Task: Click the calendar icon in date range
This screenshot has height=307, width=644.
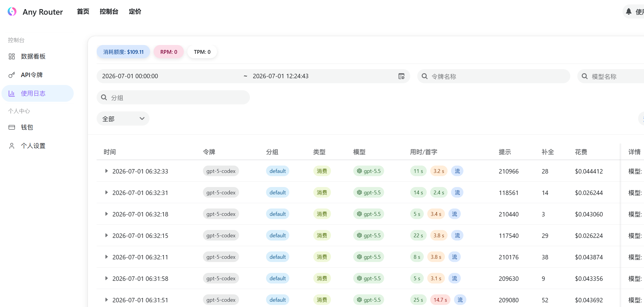Action: pos(401,76)
